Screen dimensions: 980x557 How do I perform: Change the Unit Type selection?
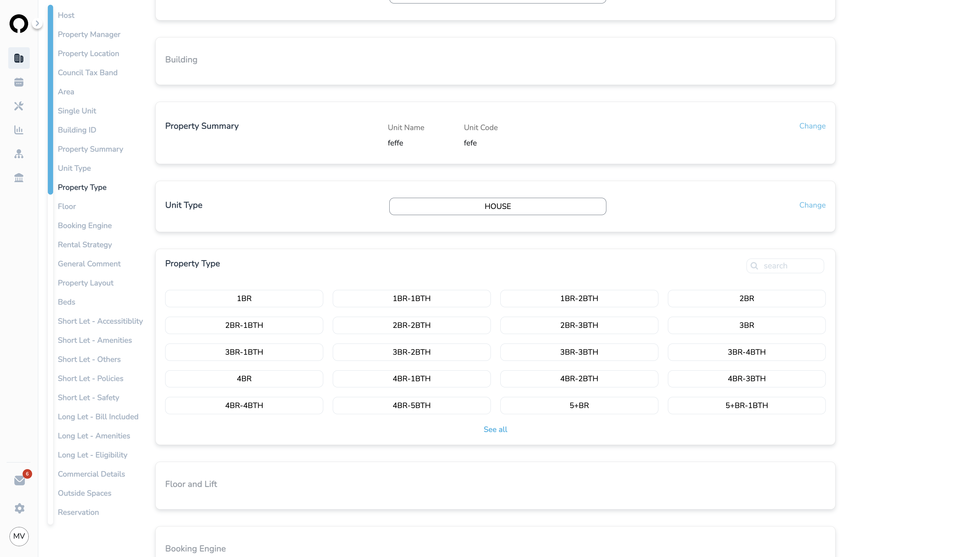pos(812,205)
